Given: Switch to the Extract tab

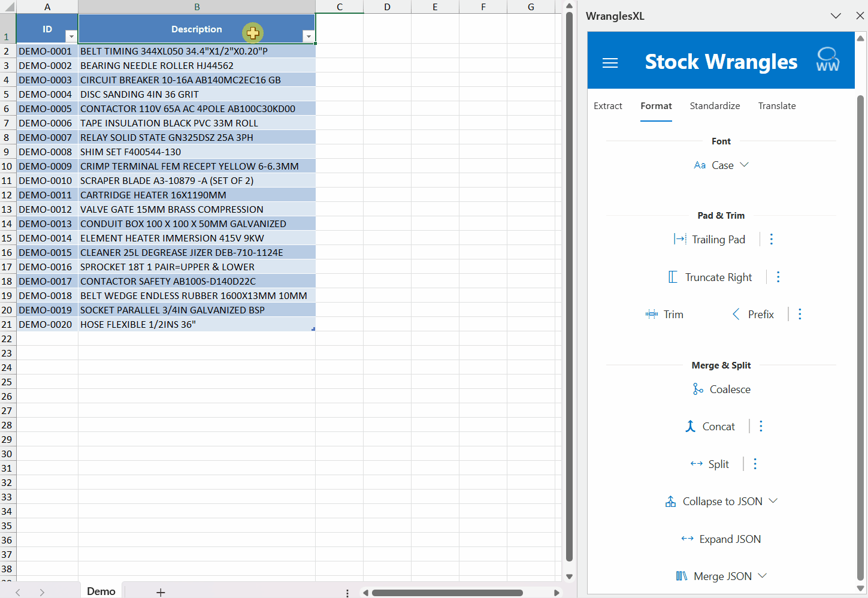Looking at the screenshot, I should point(607,106).
